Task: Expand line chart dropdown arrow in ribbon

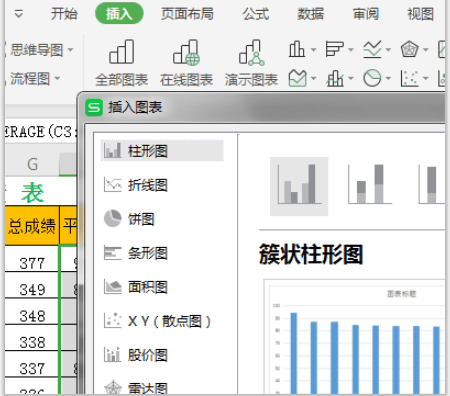Action: tap(388, 50)
